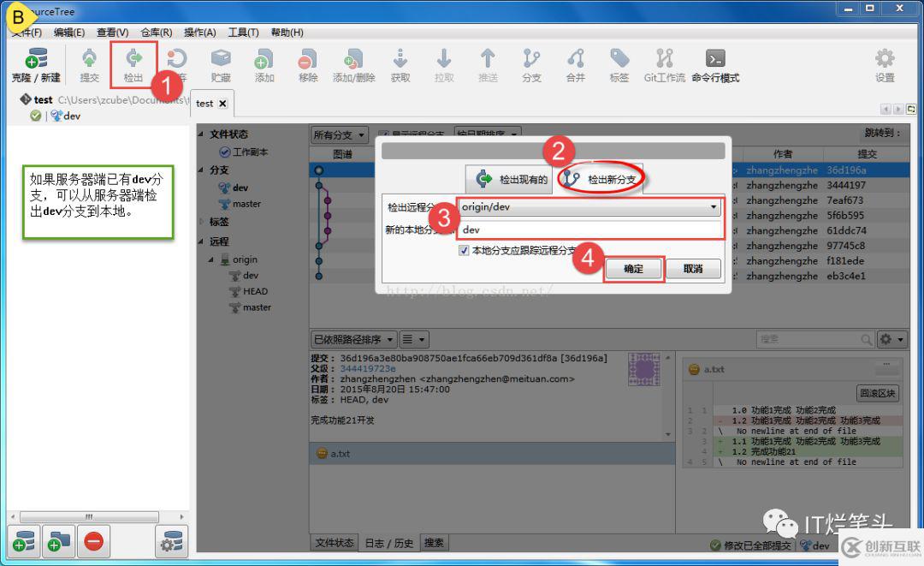Expand the 标签 tree node
The image size is (924, 566).
(x=202, y=222)
